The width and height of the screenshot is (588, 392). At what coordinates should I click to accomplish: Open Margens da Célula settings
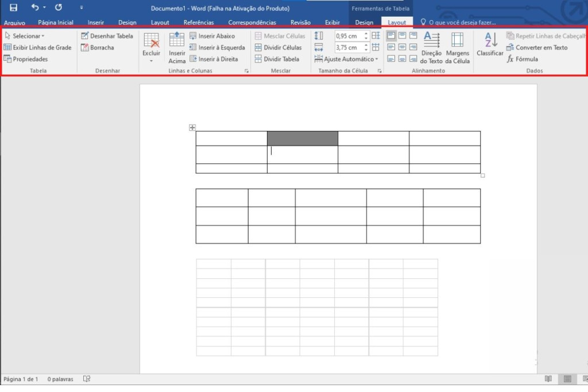[x=457, y=47]
